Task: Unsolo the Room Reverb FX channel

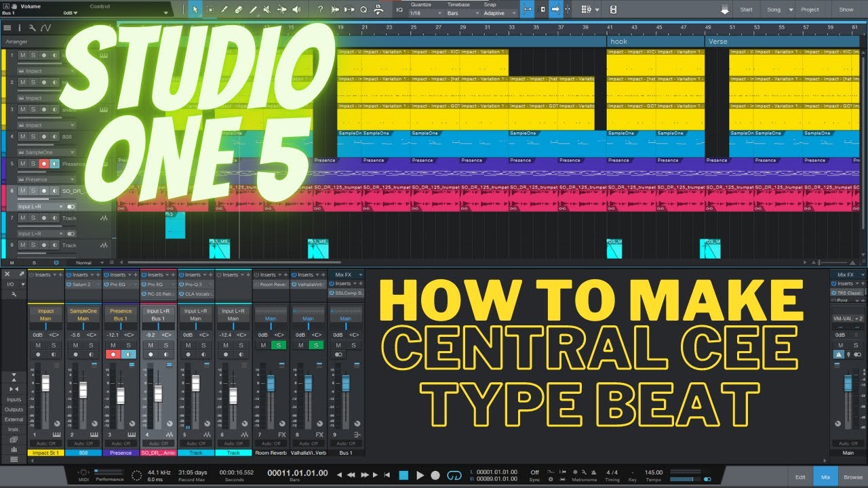Action: point(277,345)
